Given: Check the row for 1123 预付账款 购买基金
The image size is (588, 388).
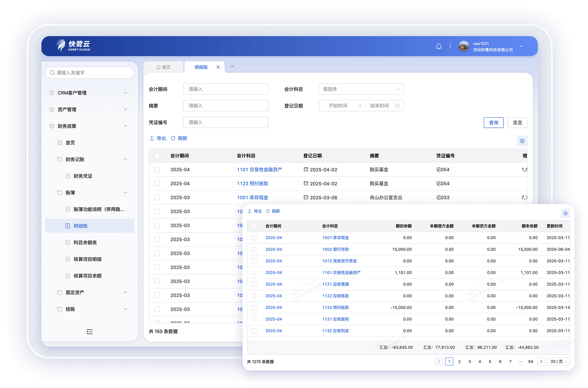Looking at the screenshot, I should (x=157, y=184).
